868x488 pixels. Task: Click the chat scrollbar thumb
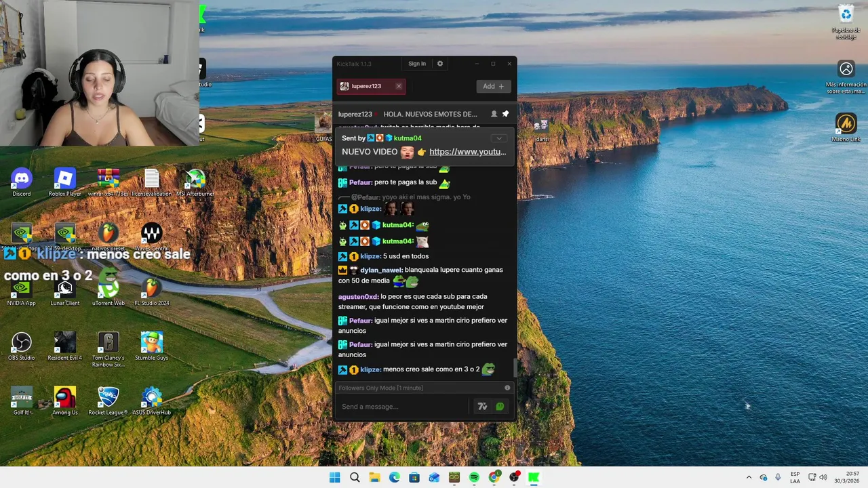[x=515, y=368]
